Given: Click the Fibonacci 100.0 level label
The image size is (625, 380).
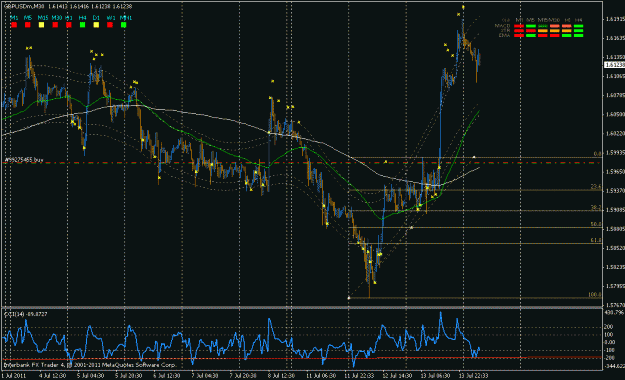Looking at the screenshot, I should point(595,295).
